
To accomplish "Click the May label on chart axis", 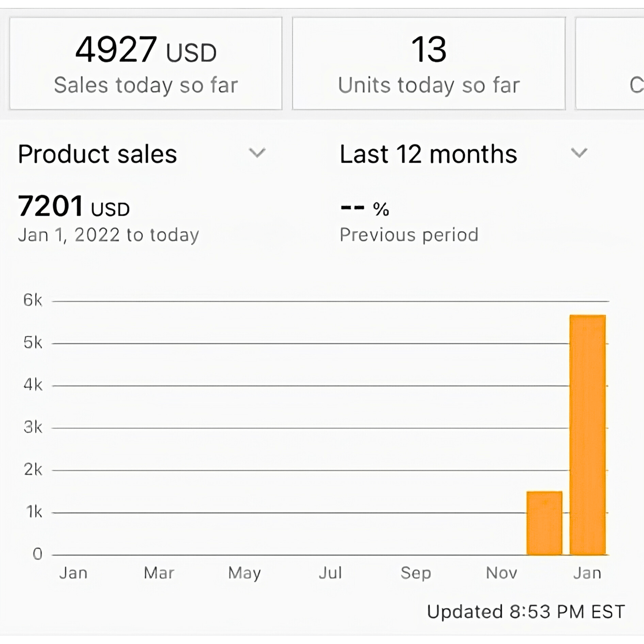I will (244, 573).
